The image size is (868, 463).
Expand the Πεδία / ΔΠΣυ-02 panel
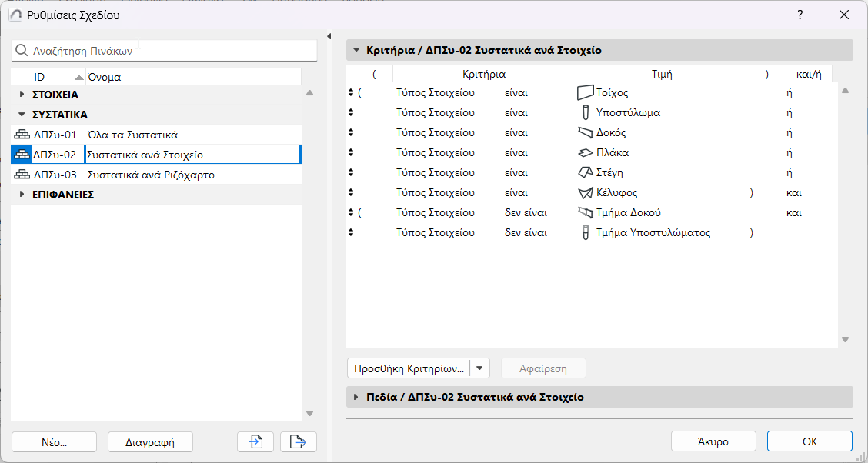pos(356,398)
